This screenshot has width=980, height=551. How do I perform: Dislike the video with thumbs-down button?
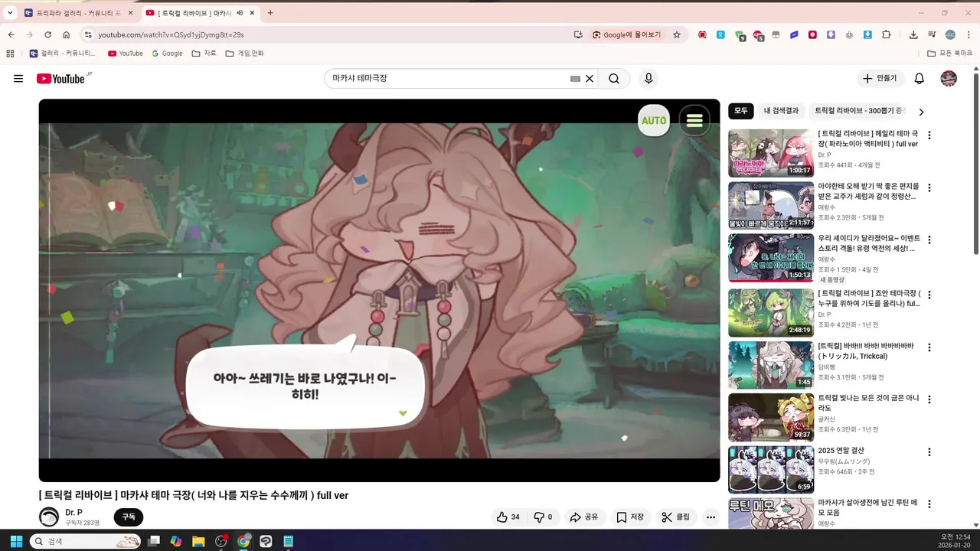click(x=543, y=517)
